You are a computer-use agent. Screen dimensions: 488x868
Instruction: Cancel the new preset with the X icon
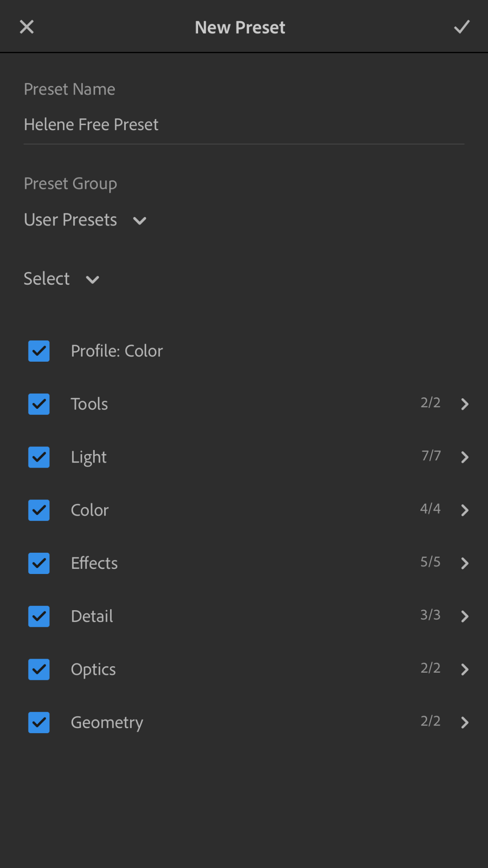point(27,27)
